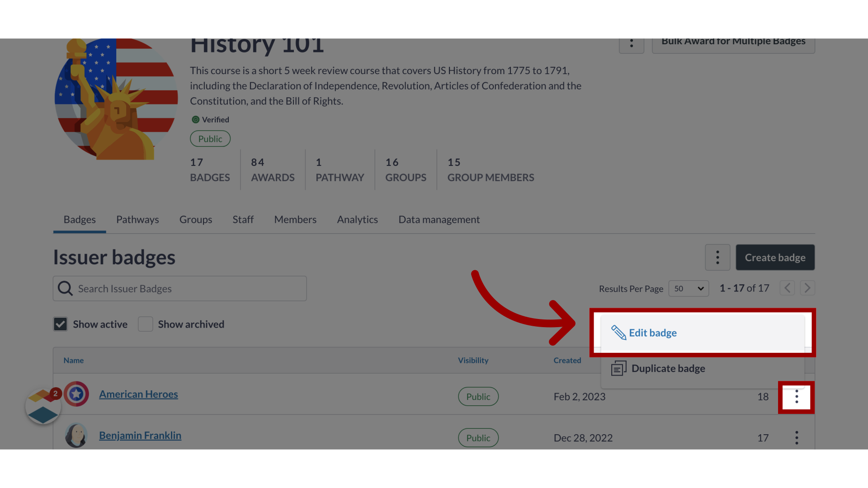
Task: Click the American Heroes badge link
Action: (138, 394)
